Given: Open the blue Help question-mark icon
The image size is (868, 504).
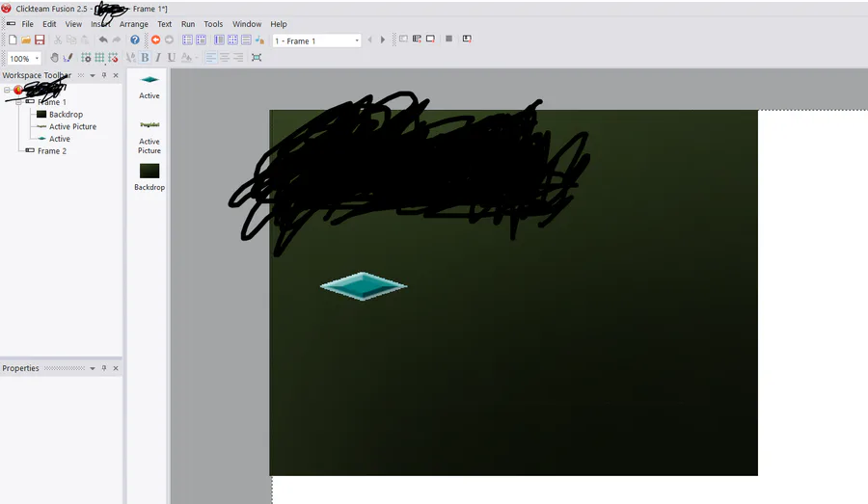Looking at the screenshot, I should tap(135, 40).
